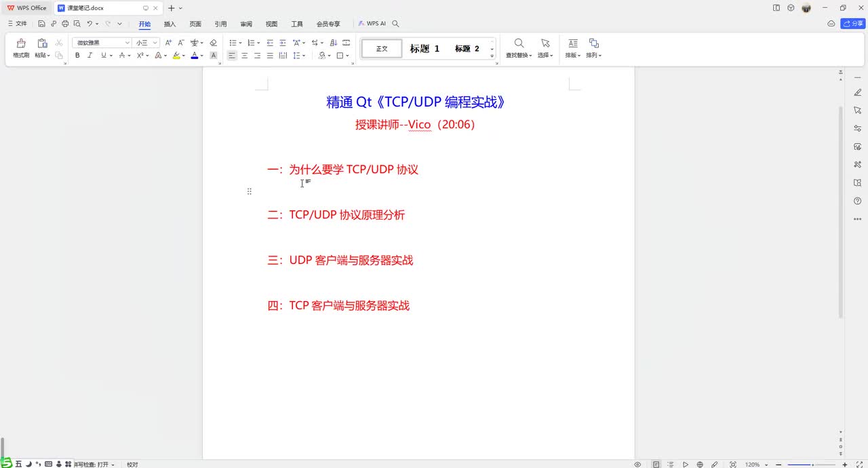Click the Find and Replace magnifier icon
This screenshot has width=868, height=468.
click(519, 43)
